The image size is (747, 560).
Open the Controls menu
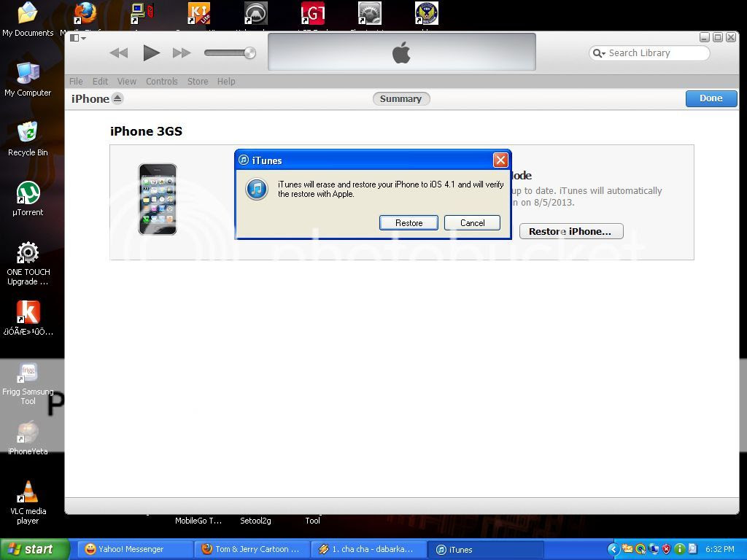161,82
